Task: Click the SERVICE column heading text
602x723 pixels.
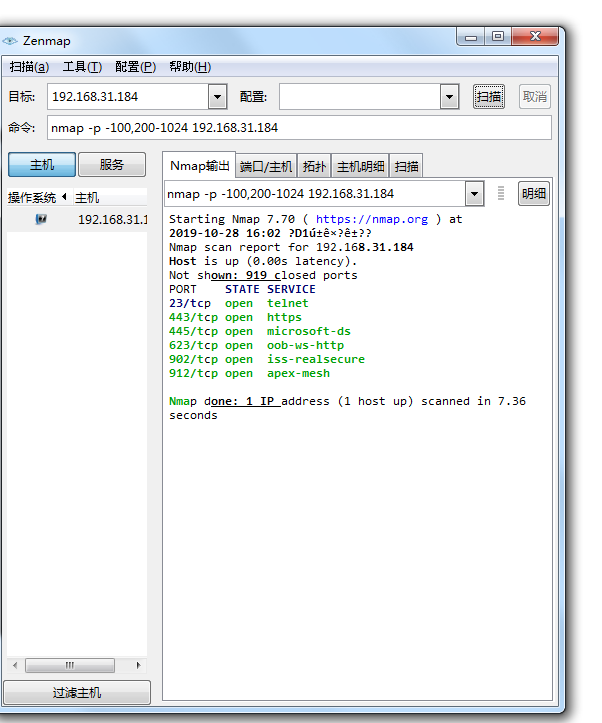Action: point(291,290)
